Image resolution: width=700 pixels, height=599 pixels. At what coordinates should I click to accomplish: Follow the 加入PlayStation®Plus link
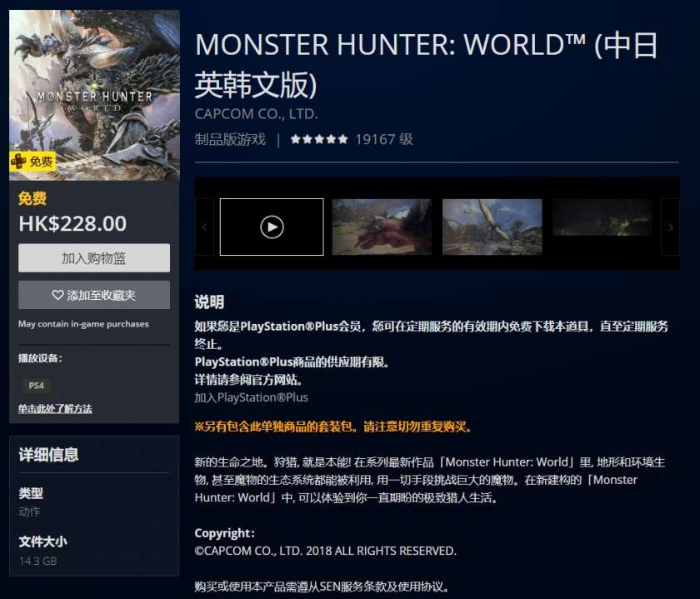pos(251,397)
